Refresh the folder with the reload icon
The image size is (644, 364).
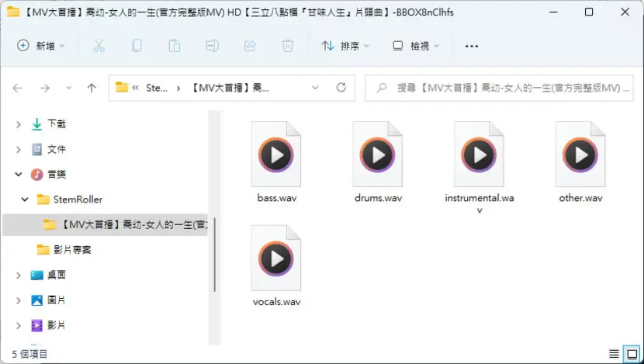(341, 88)
